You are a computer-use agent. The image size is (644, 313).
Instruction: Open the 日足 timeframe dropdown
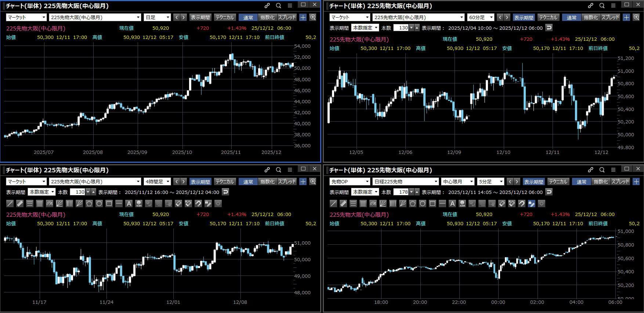158,17
